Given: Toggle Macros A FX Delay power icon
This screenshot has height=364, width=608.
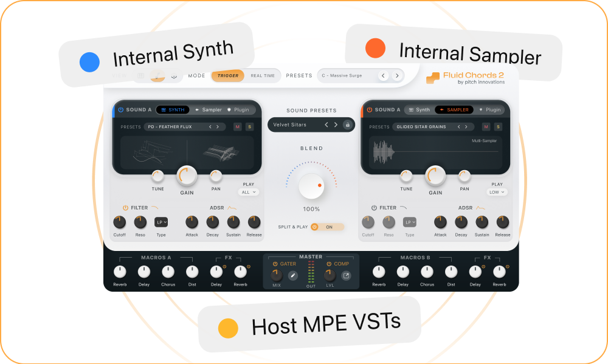Looking at the screenshot, I should pyautogui.click(x=224, y=266).
